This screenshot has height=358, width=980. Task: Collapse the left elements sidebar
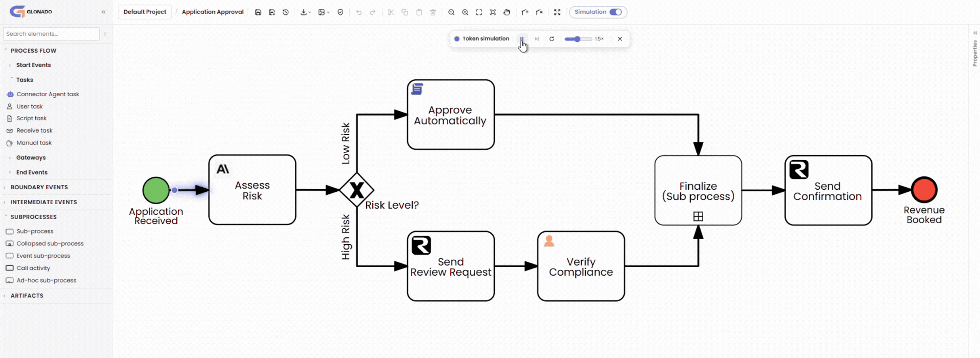point(103,12)
